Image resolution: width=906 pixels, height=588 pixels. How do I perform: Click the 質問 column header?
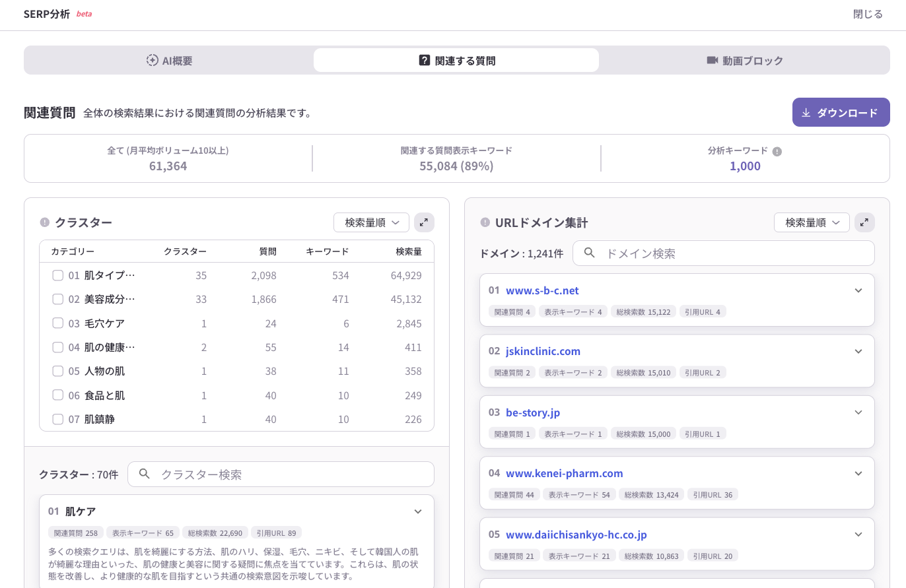(x=267, y=251)
